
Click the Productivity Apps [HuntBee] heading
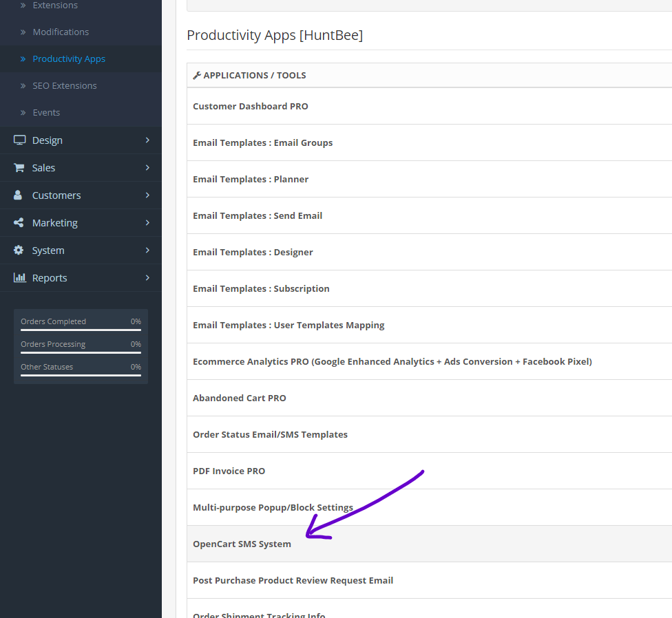pyautogui.click(x=275, y=35)
